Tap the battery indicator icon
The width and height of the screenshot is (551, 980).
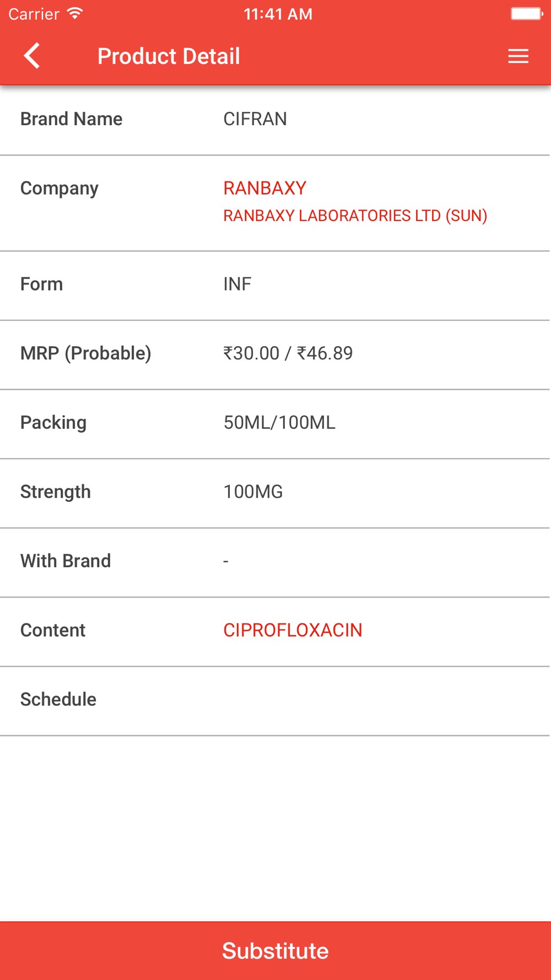pyautogui.click(x=527, y=14)
